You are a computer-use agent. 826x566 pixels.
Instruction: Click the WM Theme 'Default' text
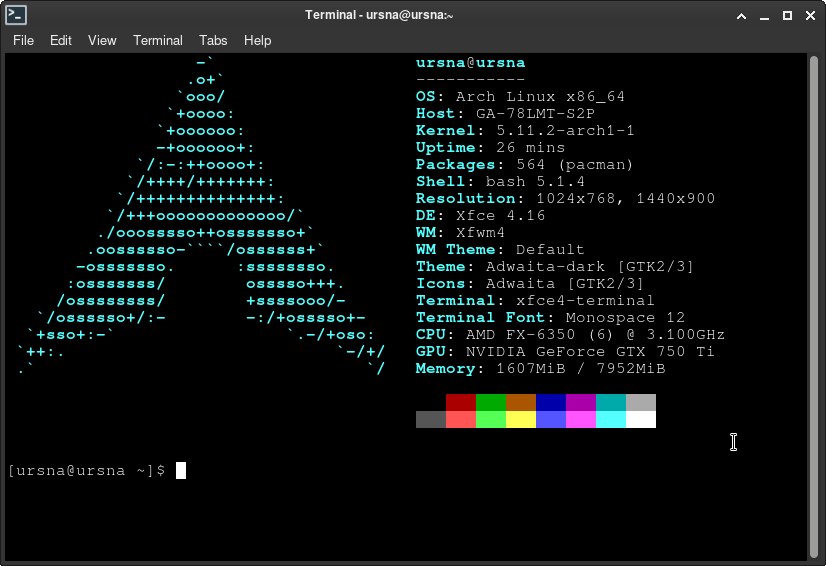(x=550, y=249)
